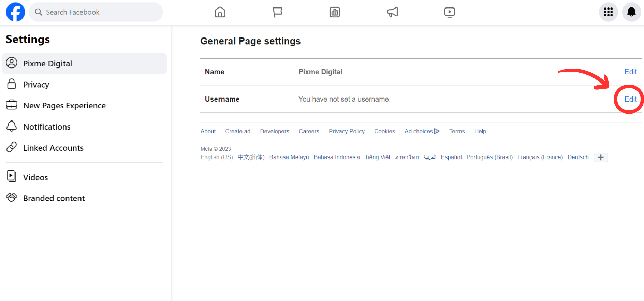Open Linked Accounts settings
Screen dimensions: 644x301
coord(53,148)
